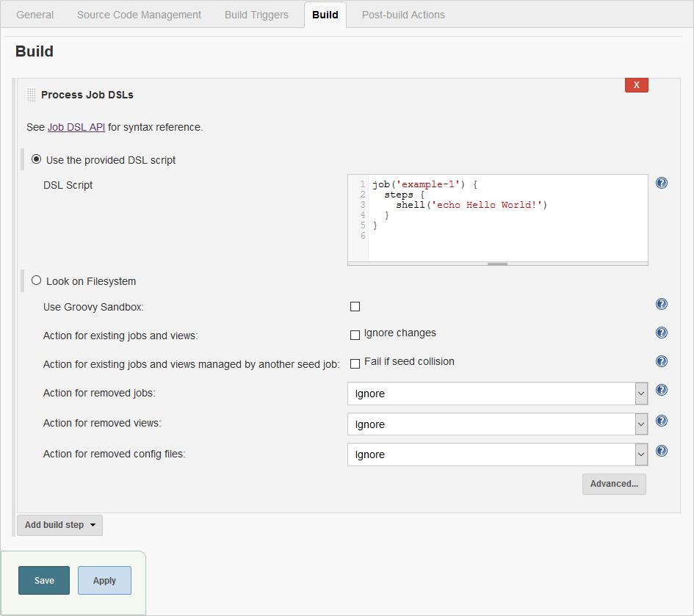
Task: Grab the drag handle on Process Job DSLs
Action: coord(30,94)
